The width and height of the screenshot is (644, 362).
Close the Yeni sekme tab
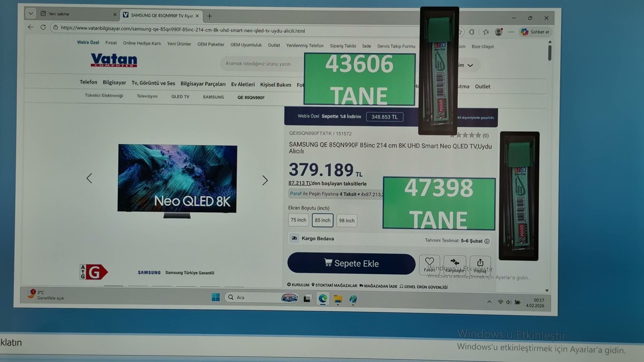point(115,15)
